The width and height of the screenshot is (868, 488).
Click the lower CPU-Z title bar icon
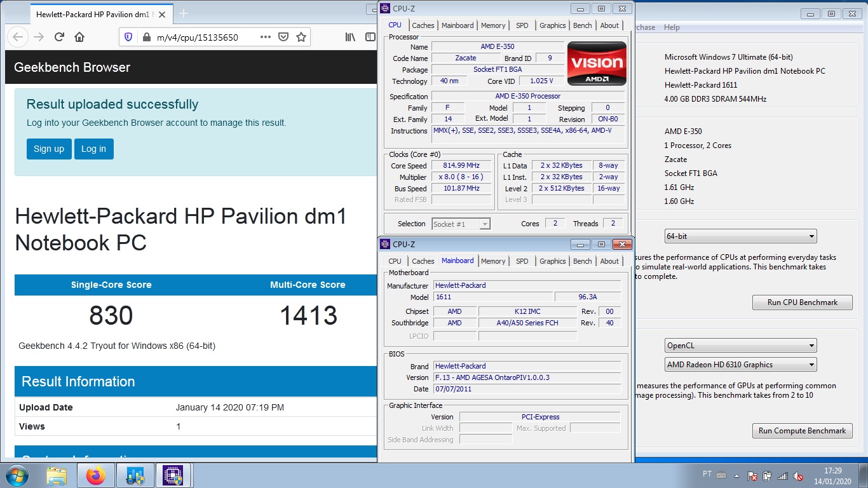pos(385,244)
